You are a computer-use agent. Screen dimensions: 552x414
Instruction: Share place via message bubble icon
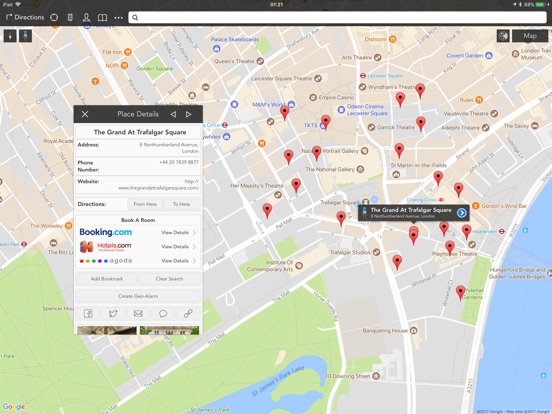point(163,313)
